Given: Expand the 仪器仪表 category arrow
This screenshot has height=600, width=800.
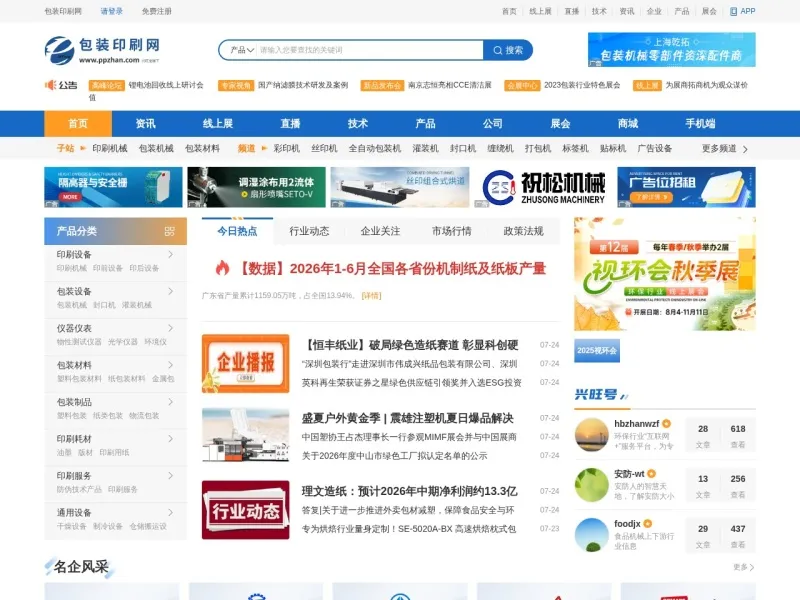Looking at the screenshot, I should [170, 328].
